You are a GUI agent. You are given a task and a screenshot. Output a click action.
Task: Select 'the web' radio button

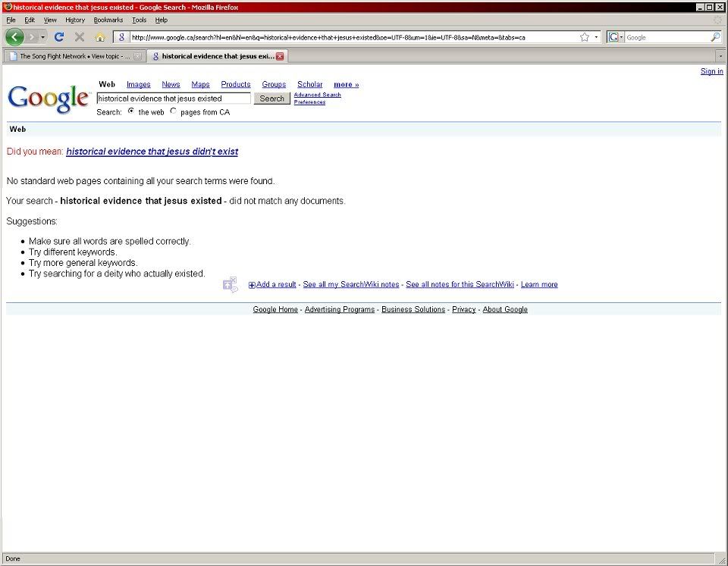coord(131,111)
